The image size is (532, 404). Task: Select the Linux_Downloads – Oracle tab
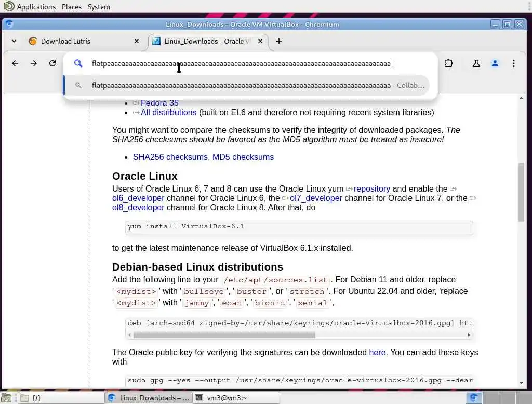(x=208, y=41)
